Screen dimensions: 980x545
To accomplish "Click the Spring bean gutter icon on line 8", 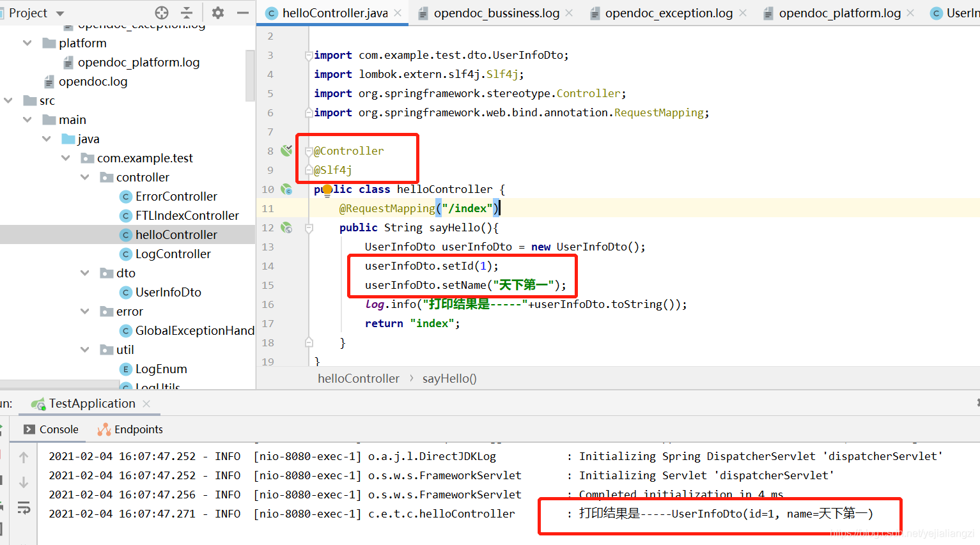I will (x=286, y=151).
